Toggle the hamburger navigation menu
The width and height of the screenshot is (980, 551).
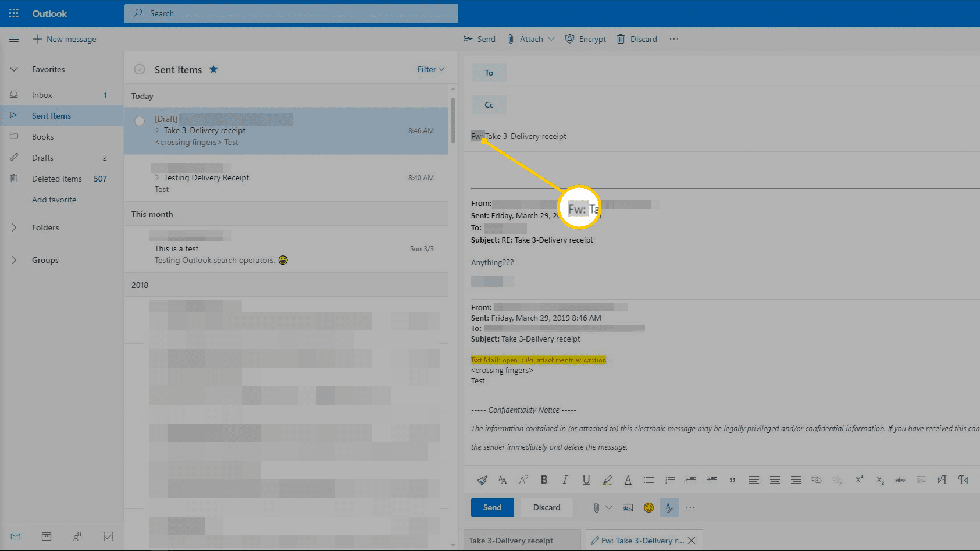coord(14,39)
